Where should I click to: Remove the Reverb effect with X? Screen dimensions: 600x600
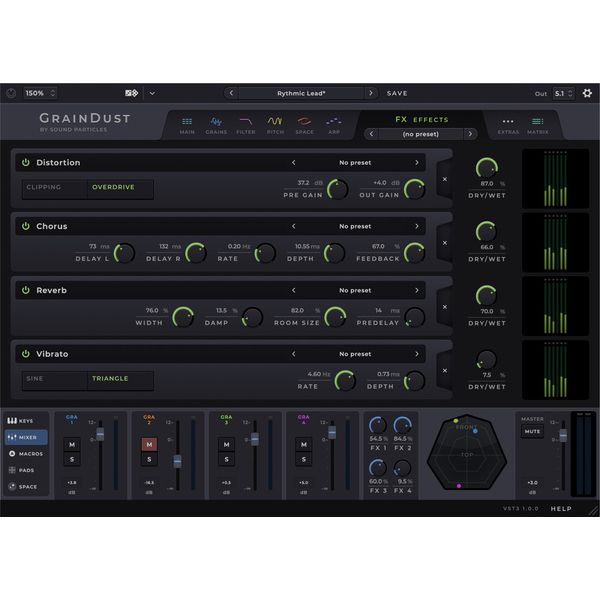(x=445, y=307)
